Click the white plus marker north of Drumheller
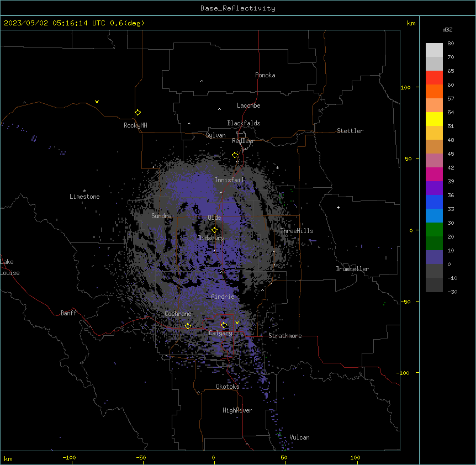This screenshot has height=465, width=476. click(x=338, y=207)
